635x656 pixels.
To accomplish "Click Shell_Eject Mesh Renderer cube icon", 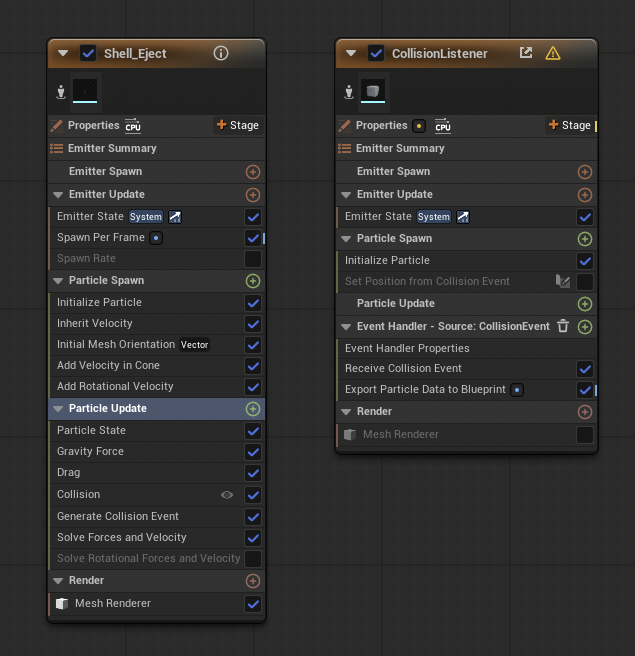I will tap(62, 604).
